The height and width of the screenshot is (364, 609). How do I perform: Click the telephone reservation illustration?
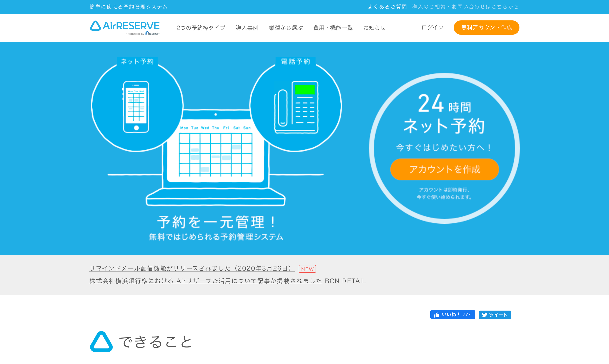pyautogui.click(x=296, y=107)
